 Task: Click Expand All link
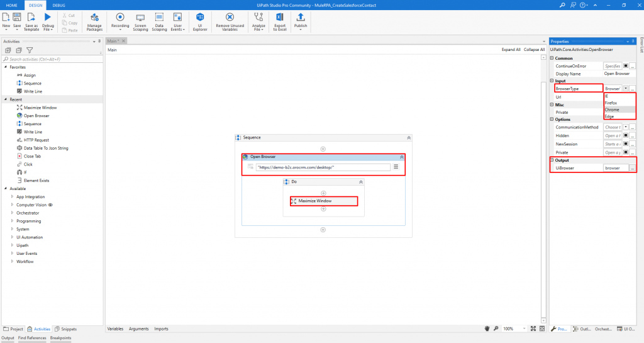click(511, 49)
